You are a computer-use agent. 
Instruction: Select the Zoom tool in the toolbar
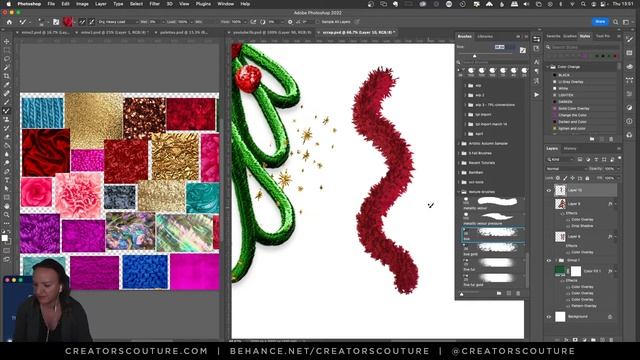(x=7, y=214)
